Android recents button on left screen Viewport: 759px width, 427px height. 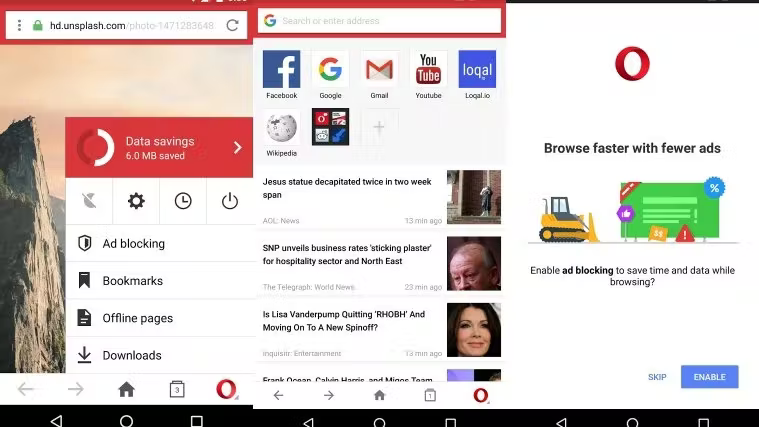(x=197, y=421)
